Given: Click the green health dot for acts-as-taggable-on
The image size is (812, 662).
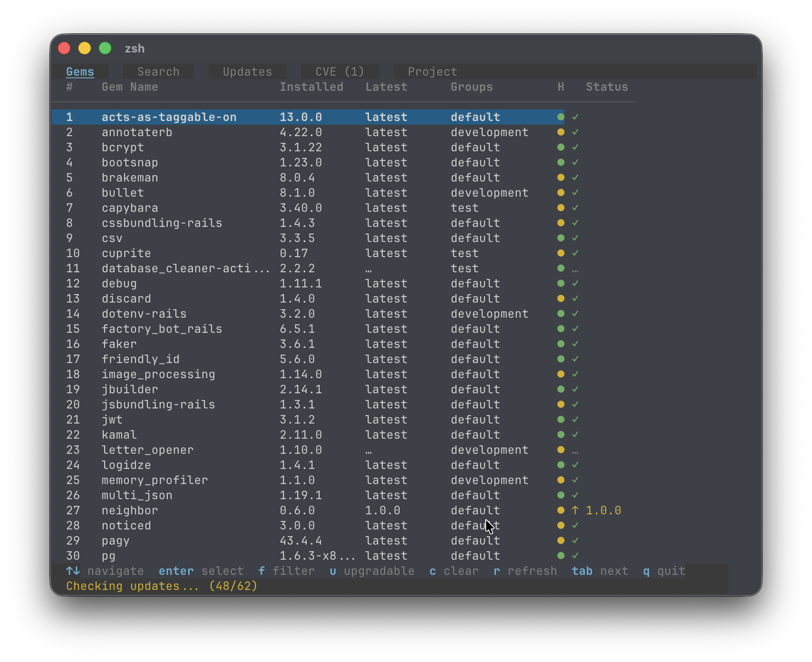Looking at the screenshot, I should pos(560,117).
